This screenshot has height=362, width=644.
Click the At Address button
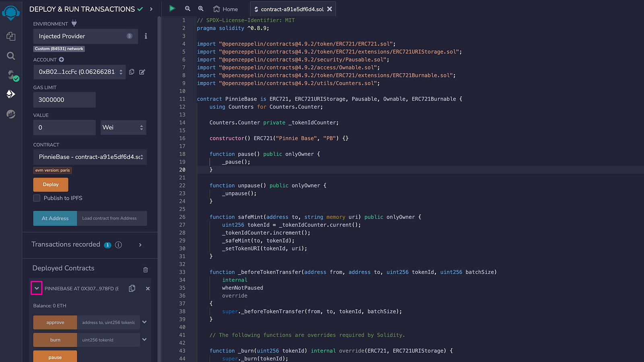tap(55, 218)
